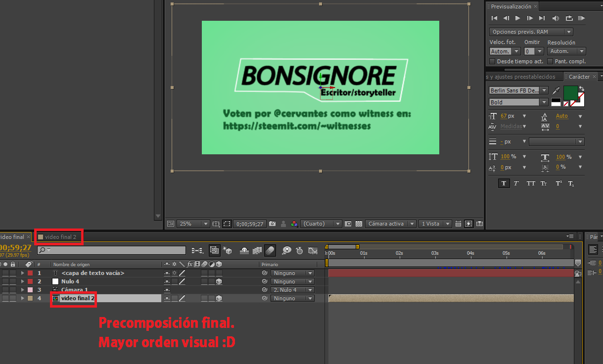The width and height of the screenshot is (603, 364).
Task: Open the show channel RGB circles icon
Action: coord(294,224)
